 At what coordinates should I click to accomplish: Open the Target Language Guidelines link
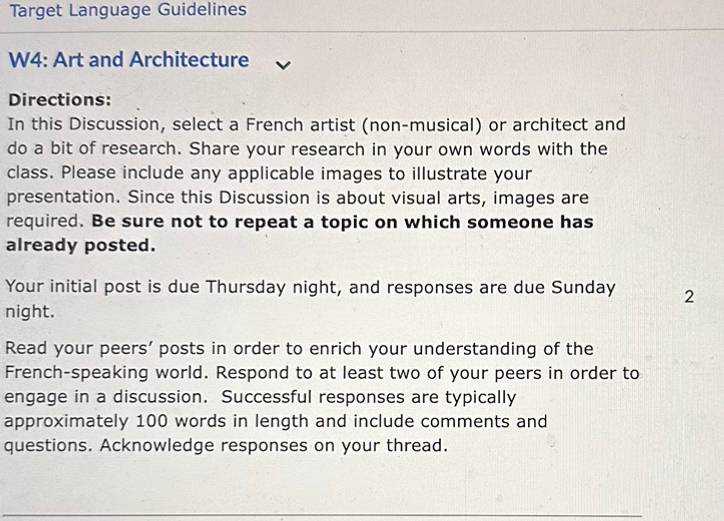pos(128,10)
